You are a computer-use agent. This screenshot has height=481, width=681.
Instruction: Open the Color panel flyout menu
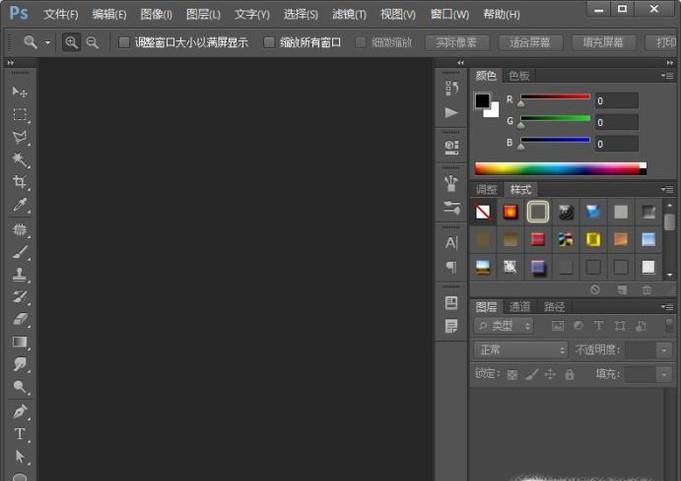pos(668,76)
